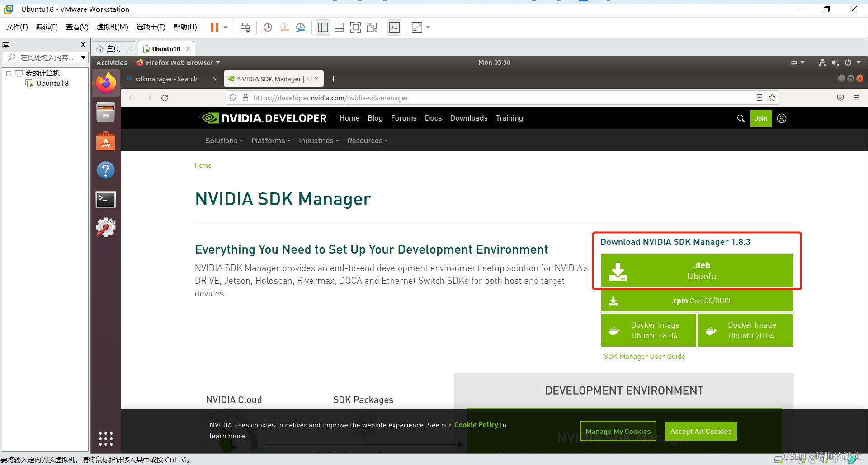The height and width of the screenshot is (465, 868).
Task: Open Help from the dock
Action: (106, 170)
